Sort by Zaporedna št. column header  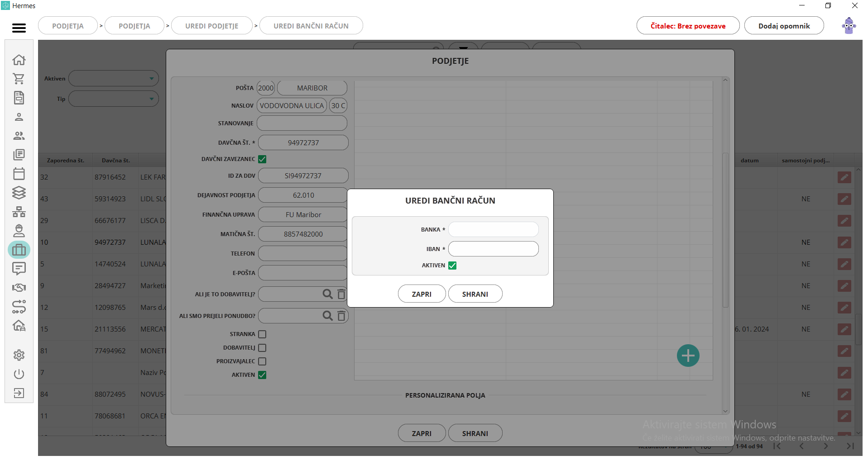click(x=66, y=160)
